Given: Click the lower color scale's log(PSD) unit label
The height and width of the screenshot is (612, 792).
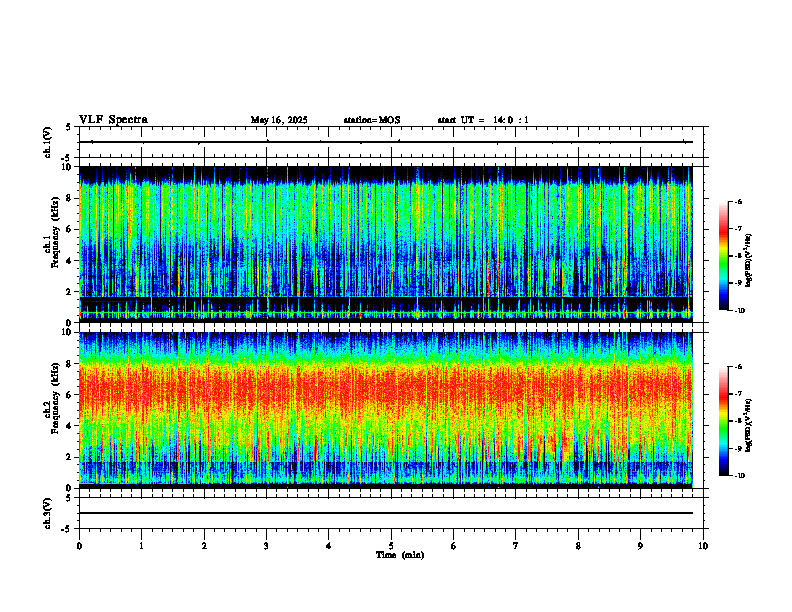Looking at the screenshot, I should [749, 425].
